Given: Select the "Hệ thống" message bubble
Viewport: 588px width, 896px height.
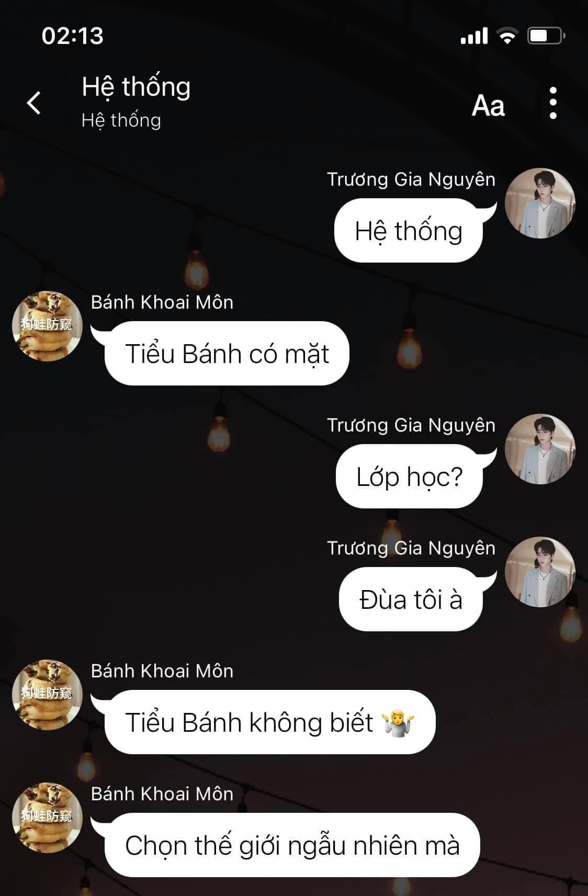Looking at the screenshot, I should (x=409, y=231).
